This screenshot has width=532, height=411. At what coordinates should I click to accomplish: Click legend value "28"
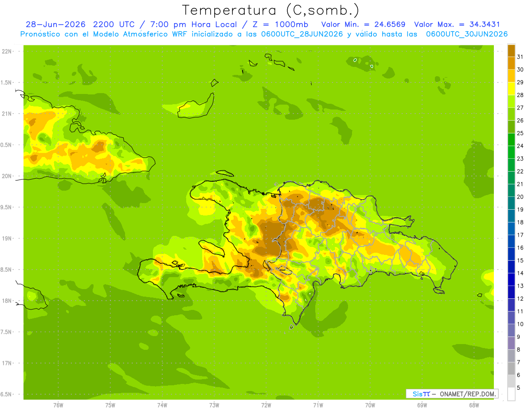click(520, 95)
